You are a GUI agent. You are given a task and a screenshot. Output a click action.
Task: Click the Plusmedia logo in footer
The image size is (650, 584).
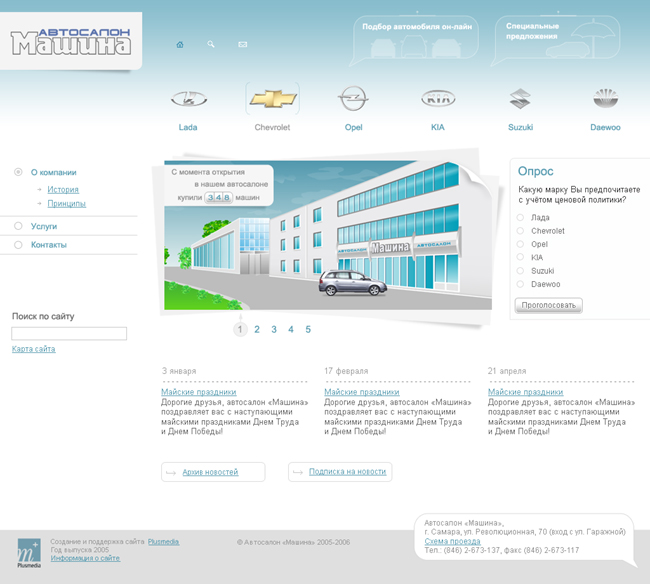29,553
